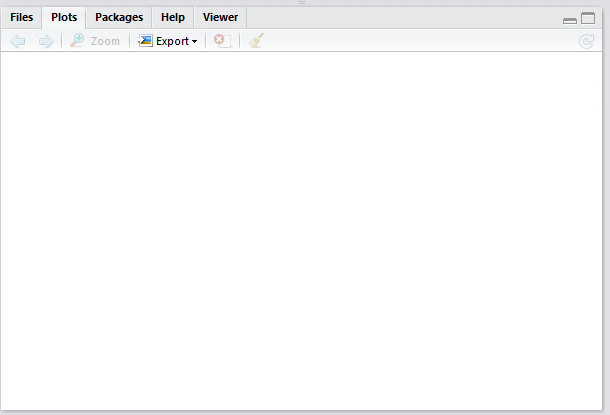This screenshot has height=415, width=610.
Task: Maximize the Plots pane
Action: [x=588, y=18]
